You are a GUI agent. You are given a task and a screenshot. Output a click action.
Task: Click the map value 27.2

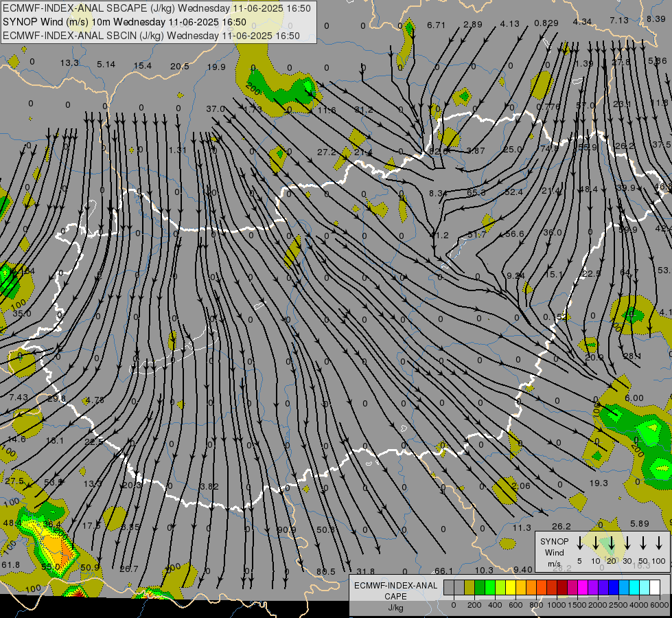pyautogui.click(x=327, y=152)
